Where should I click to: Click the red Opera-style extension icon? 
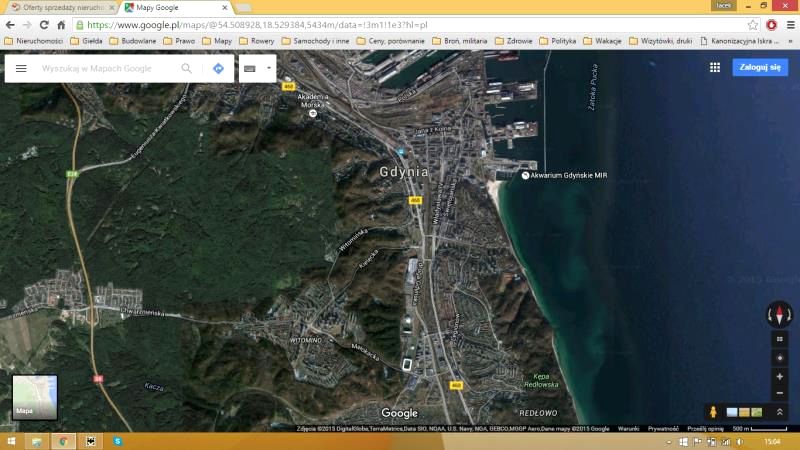click(x=771, y=24)
